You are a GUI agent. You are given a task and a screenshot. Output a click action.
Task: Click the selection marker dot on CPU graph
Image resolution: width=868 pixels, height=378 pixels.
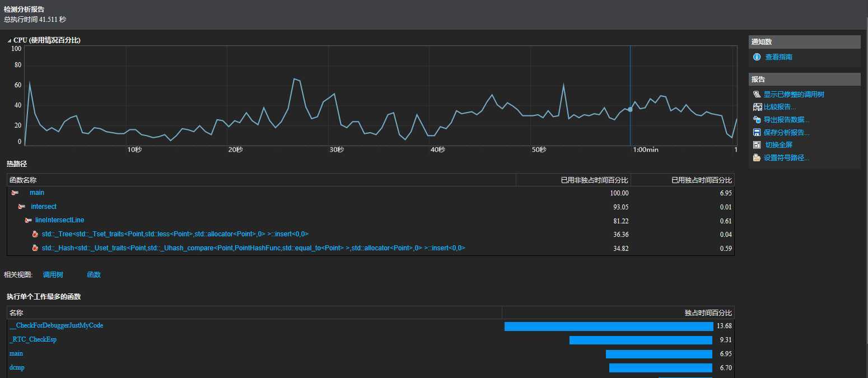click(630, 109)
